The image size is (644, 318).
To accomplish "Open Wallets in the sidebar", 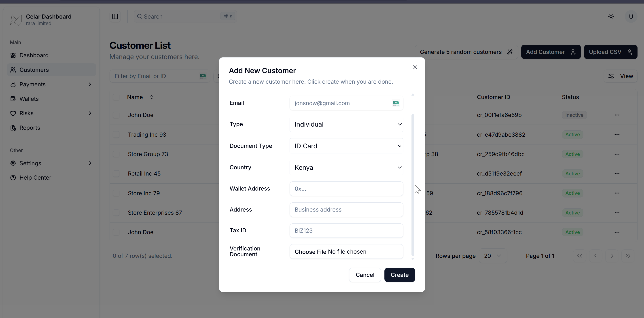I will point(29,99).
